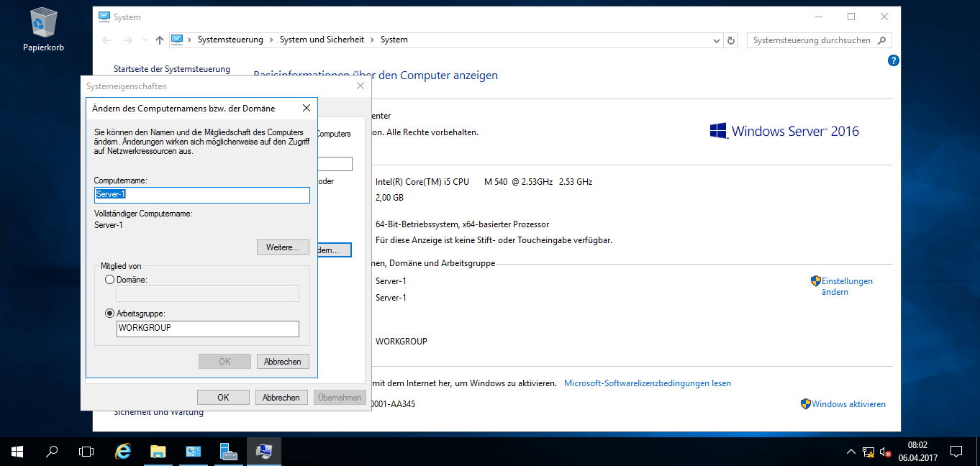
Task: Click the WORKGROUP workgroup field
Action: pos(208,329)
